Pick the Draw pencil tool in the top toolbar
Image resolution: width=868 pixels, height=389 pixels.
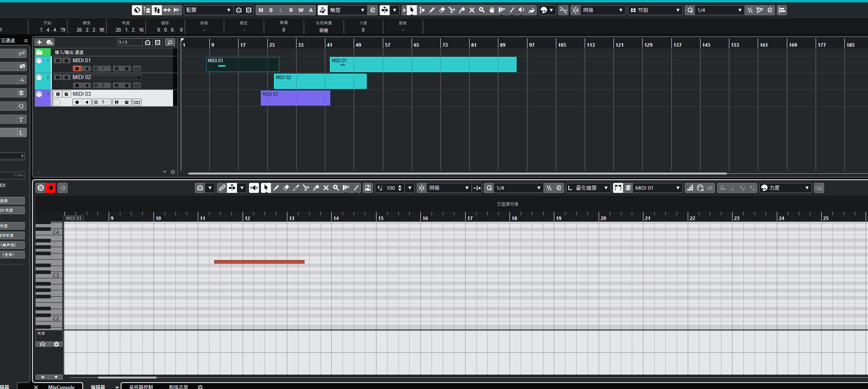pos(432,10)
